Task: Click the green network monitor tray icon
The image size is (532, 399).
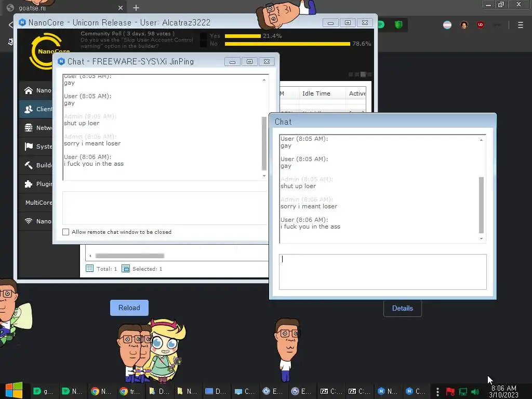Action: coord(463,392)
